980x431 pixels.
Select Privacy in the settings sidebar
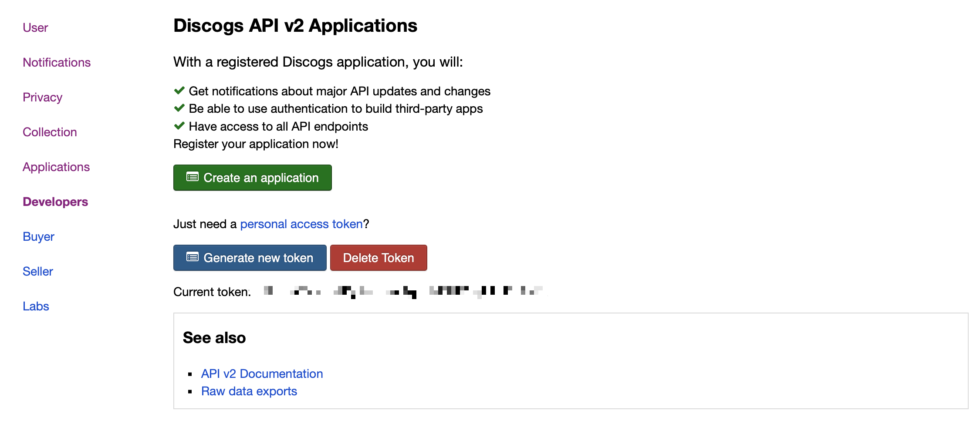point(42,97)
